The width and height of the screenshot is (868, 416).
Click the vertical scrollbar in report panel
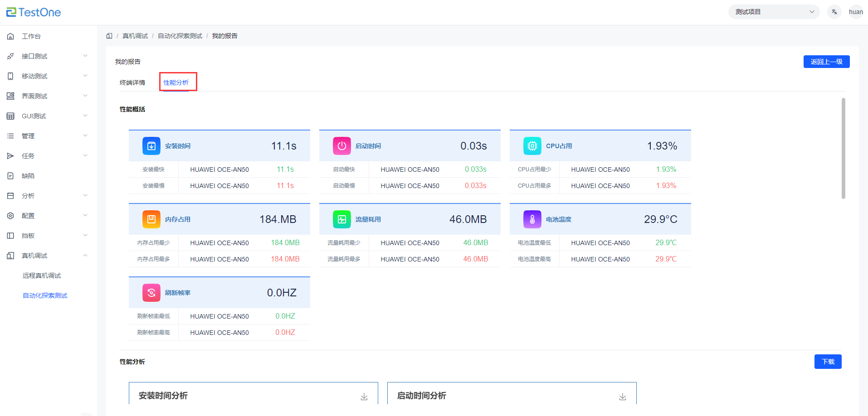tap(844, 148)
